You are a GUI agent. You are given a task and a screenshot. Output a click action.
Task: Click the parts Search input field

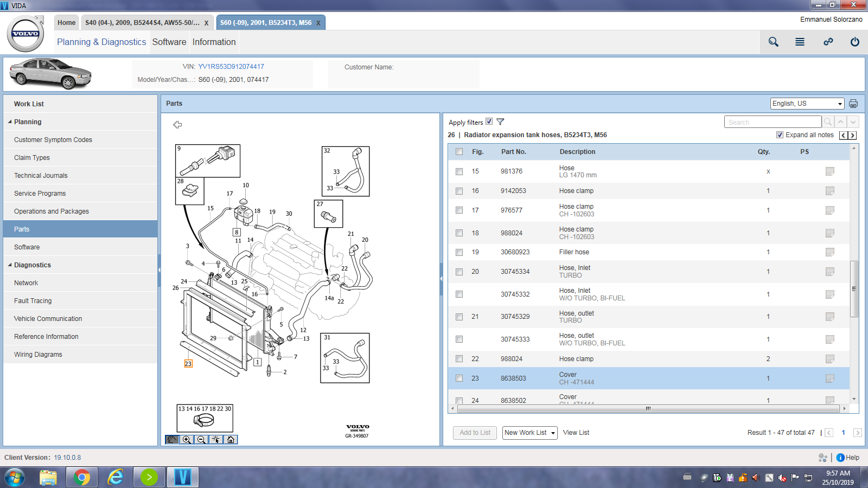pos(773,122)
